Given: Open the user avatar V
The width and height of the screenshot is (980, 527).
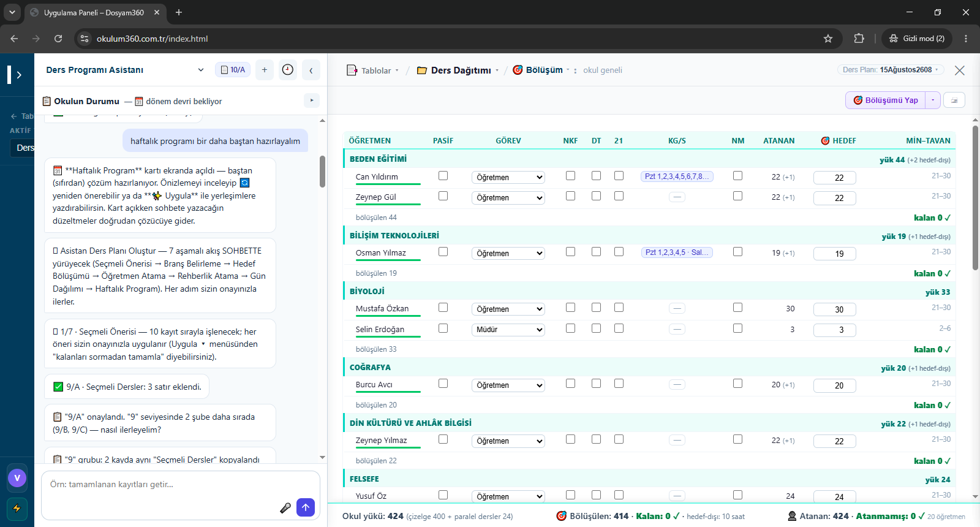Looking at the screenshot, I should [x=17, y=477].
